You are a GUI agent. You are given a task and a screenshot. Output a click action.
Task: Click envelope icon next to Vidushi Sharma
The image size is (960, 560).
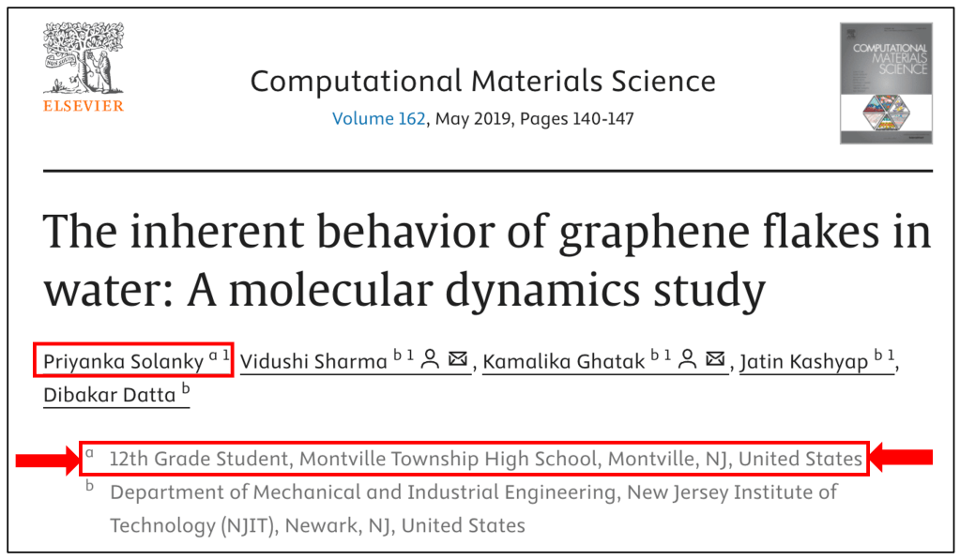[458, 360]
